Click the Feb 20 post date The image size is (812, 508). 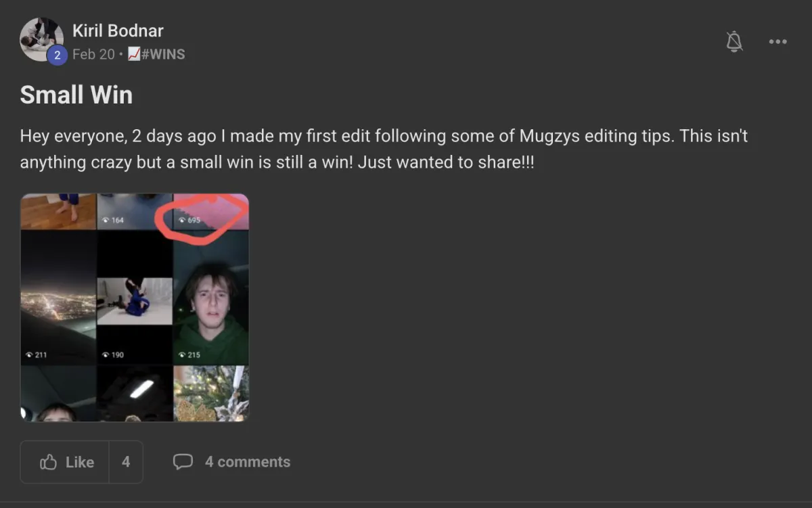tap(93, 54)
